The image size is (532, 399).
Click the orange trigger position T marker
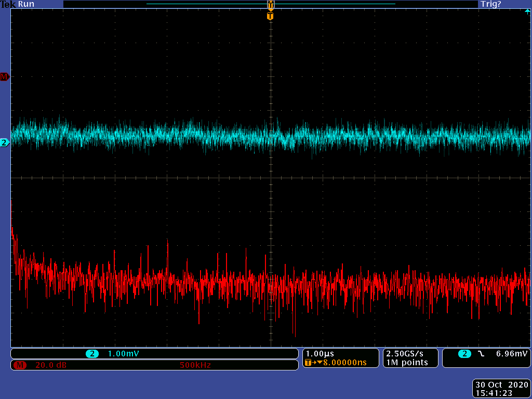coord(270,16)
